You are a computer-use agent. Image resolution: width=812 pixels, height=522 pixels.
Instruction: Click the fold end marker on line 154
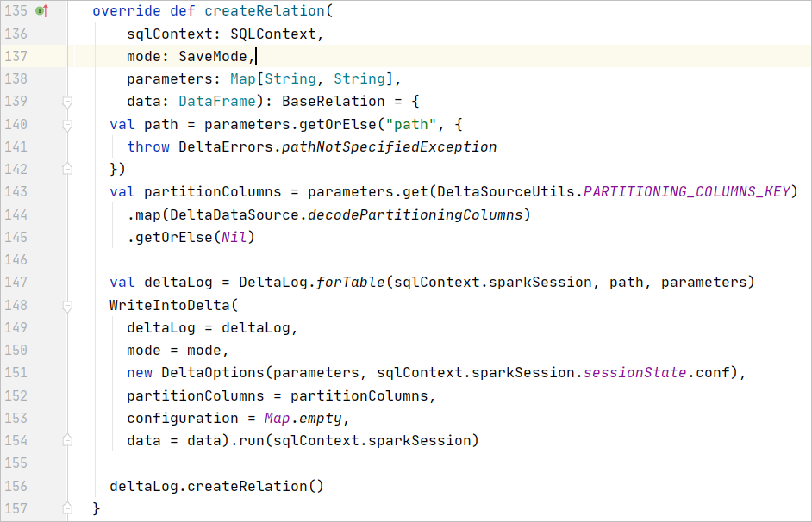coord(67,440)
